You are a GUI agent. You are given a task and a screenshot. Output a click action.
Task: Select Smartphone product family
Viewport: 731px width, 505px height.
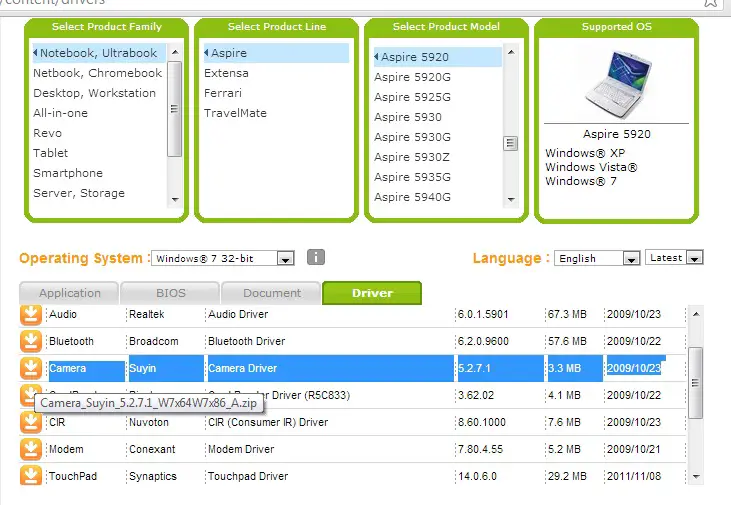(68, 173)
